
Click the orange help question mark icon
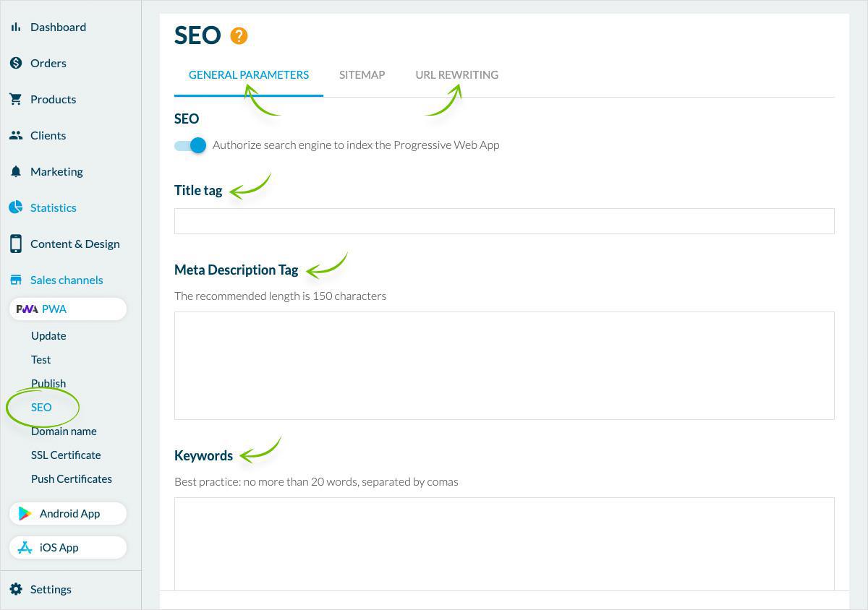[x=239, y=35]
